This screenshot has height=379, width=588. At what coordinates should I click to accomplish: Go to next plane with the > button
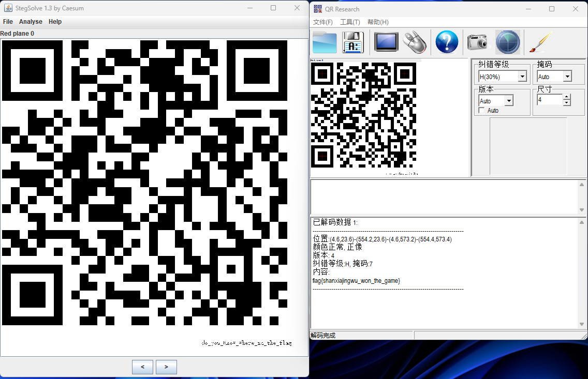[x=166, y=367]
